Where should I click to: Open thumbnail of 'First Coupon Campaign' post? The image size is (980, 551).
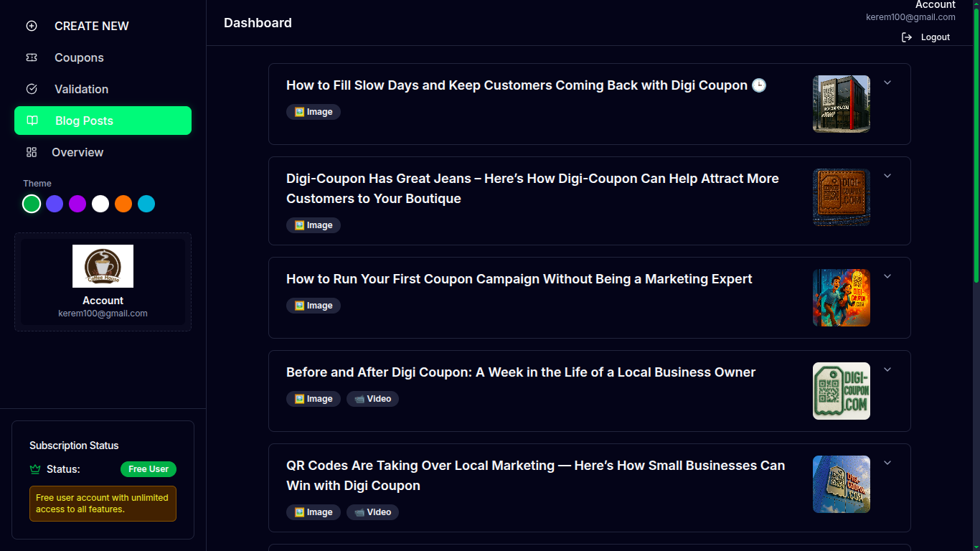point(842,298)
